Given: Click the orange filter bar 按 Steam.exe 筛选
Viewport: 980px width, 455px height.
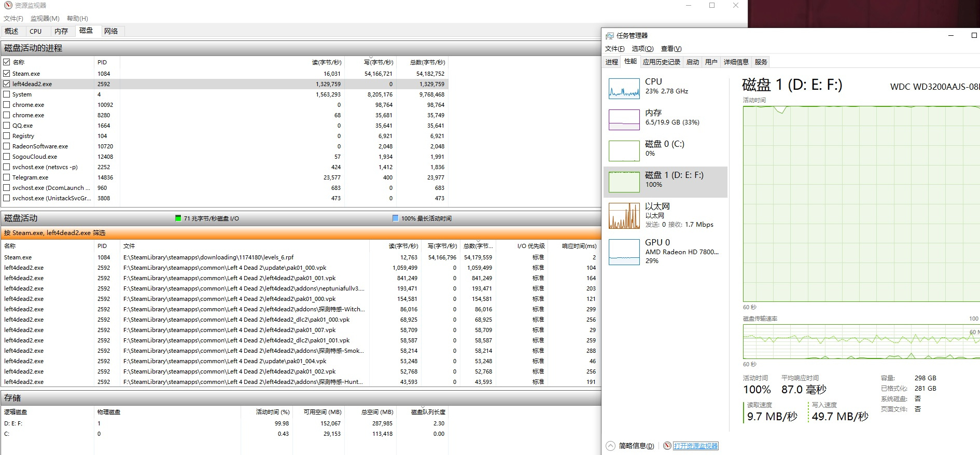Looking at the screenshot, I should coord(301,233).
